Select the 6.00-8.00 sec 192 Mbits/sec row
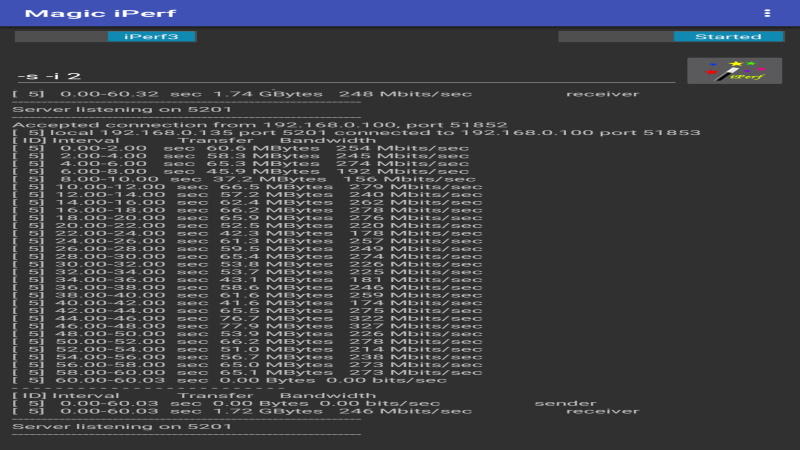800x450 pixels. click(x=241, y=171)
